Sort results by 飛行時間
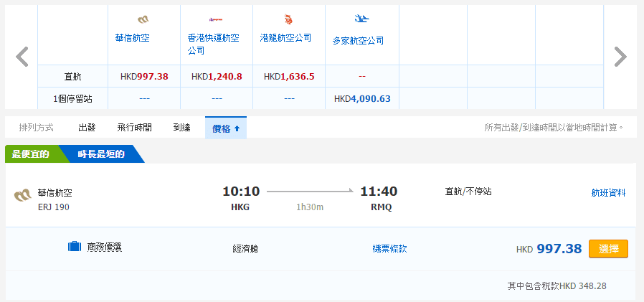 click(134, 128)
